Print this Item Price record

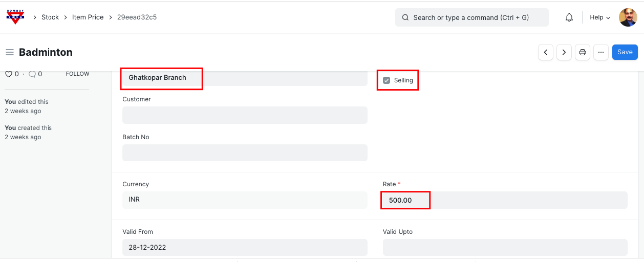coord(582,52)
